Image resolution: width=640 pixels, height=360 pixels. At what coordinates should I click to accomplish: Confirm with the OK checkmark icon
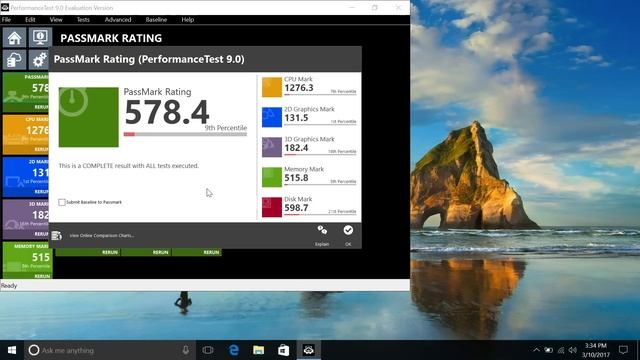tap(348, 231)
